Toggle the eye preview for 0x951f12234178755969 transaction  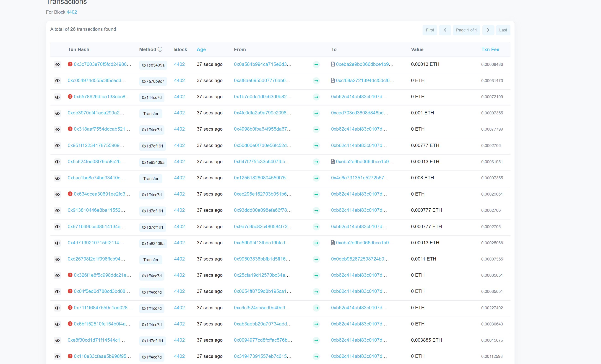click(x=57, y=146)
